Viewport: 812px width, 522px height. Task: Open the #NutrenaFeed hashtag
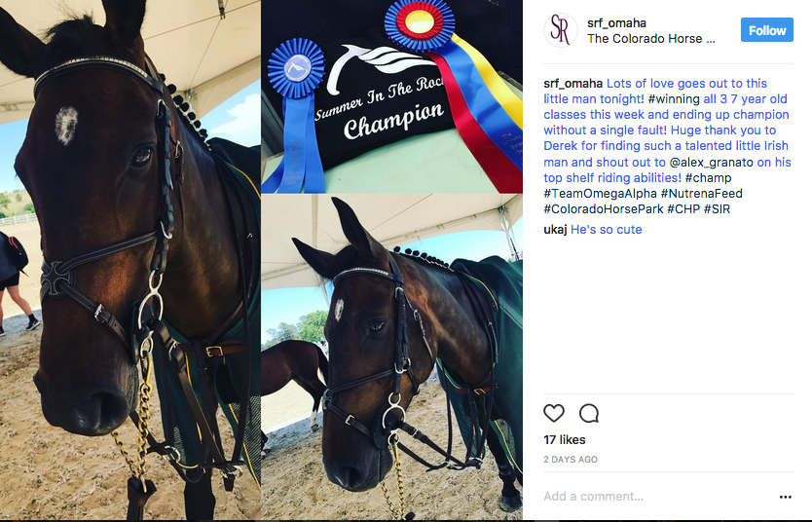point(701,194)
